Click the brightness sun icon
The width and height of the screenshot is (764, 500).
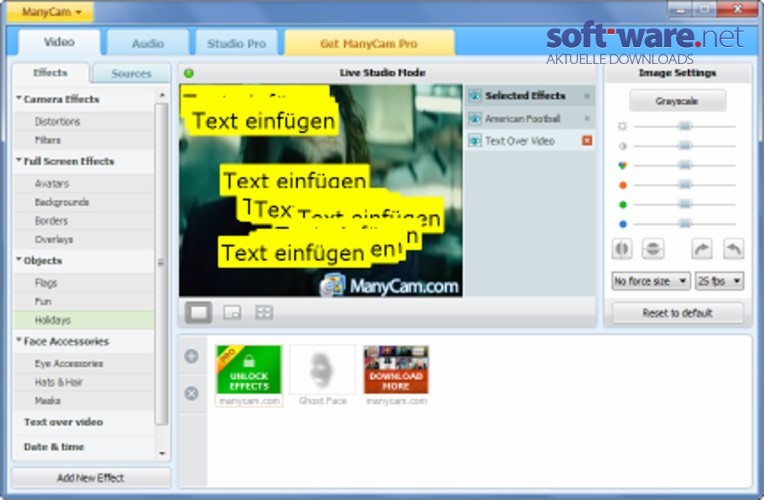[622, 126]
